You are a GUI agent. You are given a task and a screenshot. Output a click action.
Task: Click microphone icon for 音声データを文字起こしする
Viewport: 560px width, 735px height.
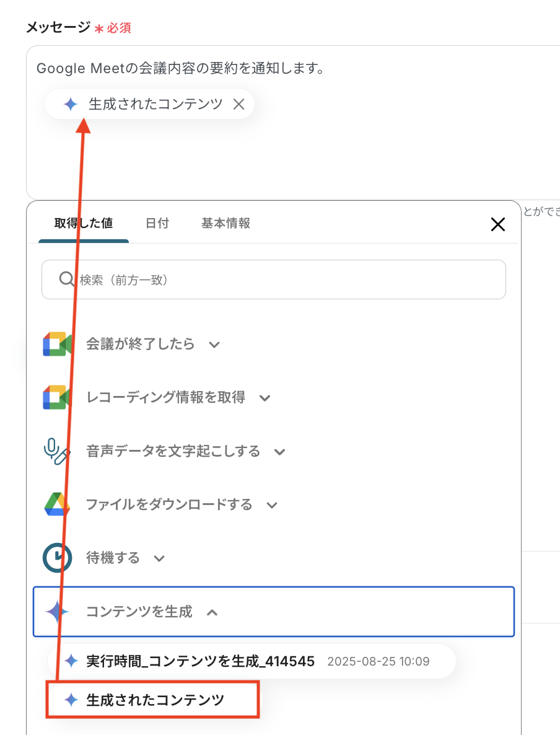pos(57,451)
